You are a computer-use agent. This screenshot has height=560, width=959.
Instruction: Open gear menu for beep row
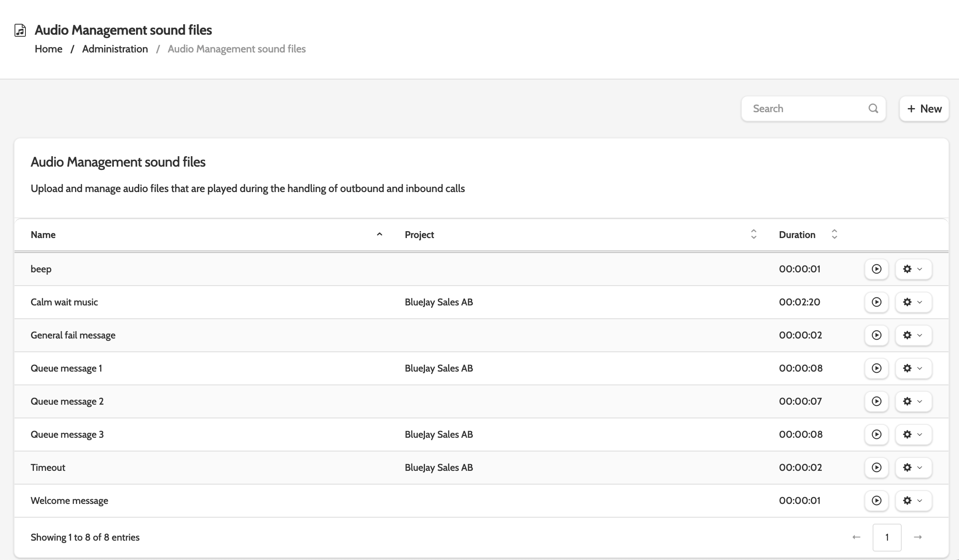tap(913, 269)
